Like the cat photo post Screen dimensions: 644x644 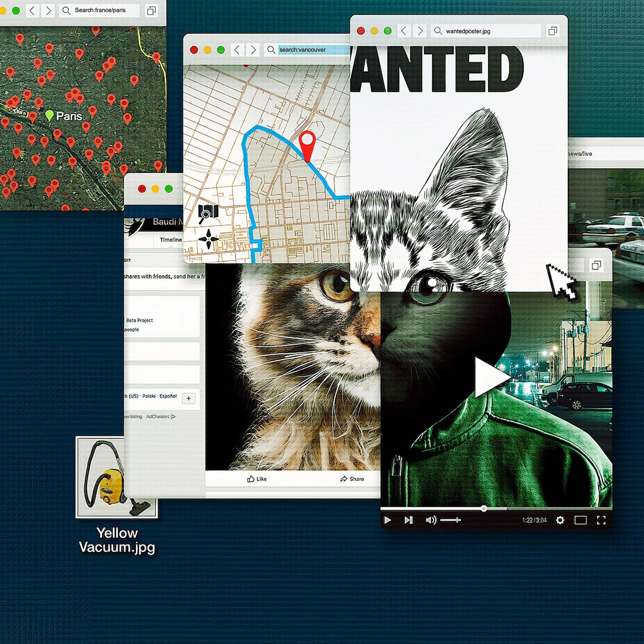click(257, 479)
